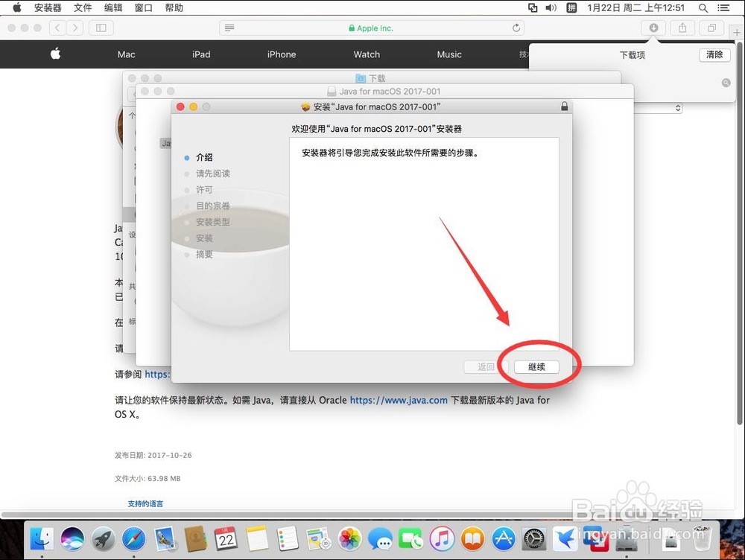
Task: Open the https://www.java.com link
Action: click(x=398, y=400)
